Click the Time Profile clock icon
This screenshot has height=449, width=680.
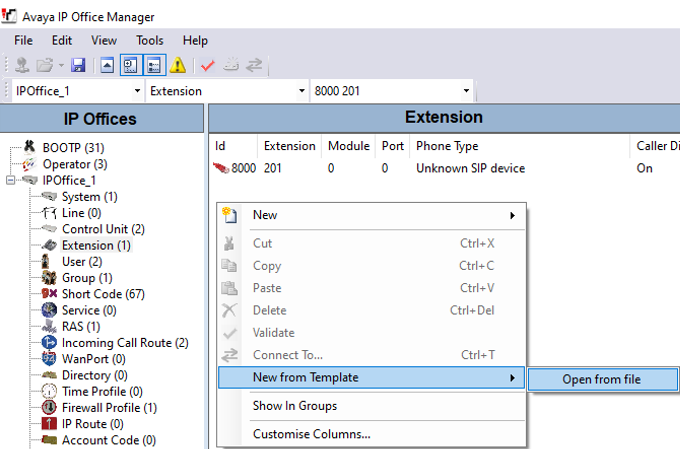point(49,391)
